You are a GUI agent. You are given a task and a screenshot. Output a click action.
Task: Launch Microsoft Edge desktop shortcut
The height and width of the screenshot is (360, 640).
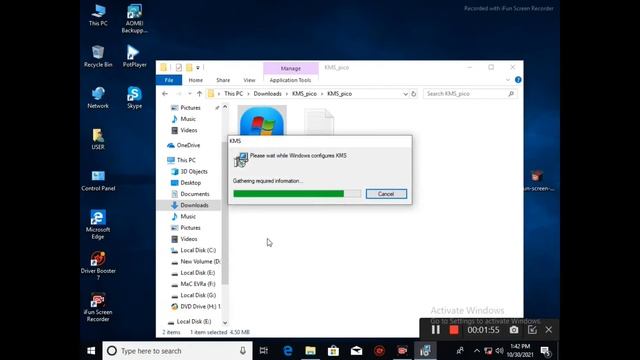tap(98, 224)
